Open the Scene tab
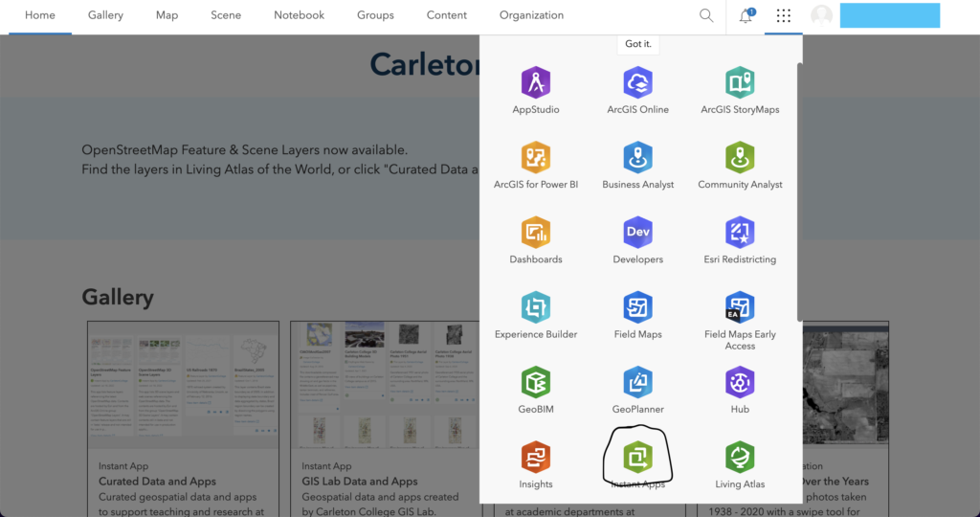Image resolution: width=980 pixels, height=517 pixels. (226, 15)
